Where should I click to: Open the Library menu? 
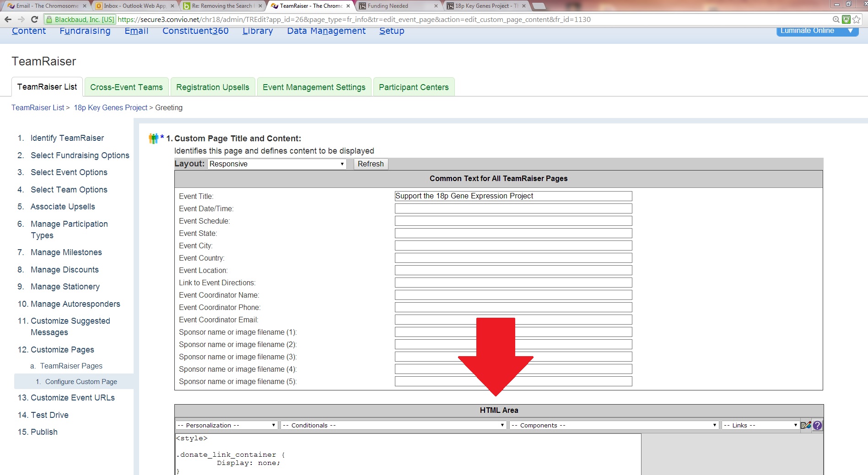[x=258, y=31]
